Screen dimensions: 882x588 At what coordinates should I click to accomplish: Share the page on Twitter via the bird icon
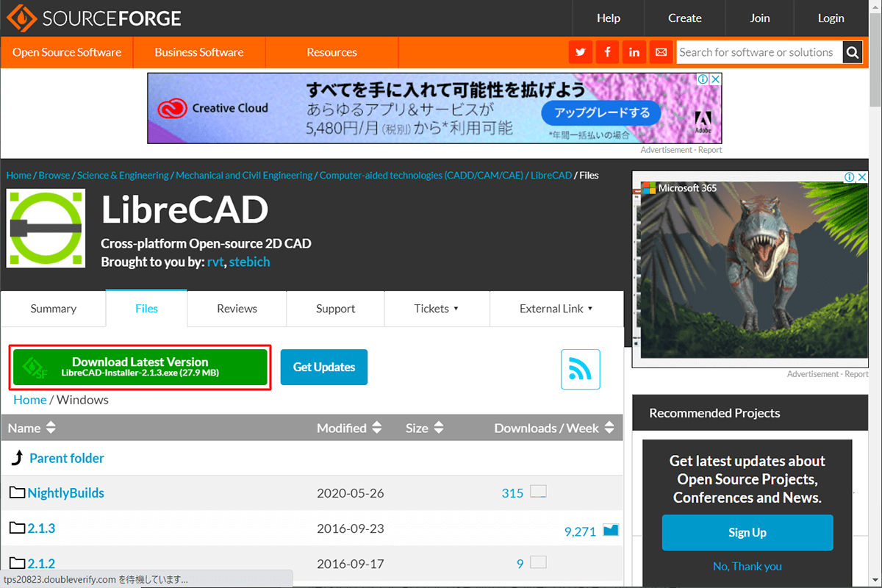pos(581,52)
